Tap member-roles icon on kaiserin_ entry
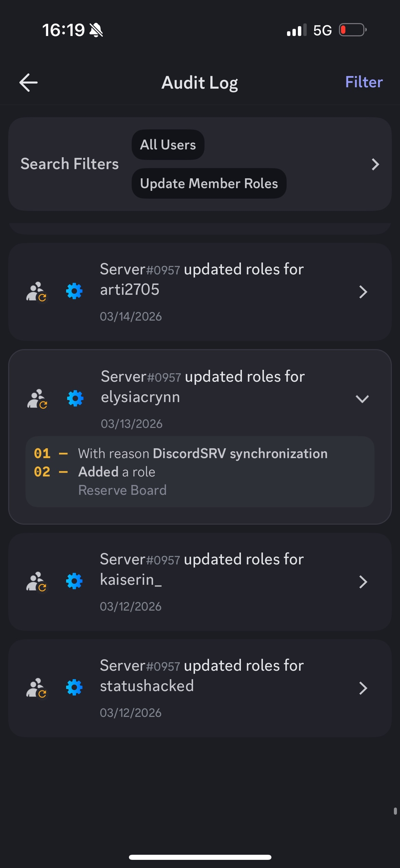400x868 pixels. (36, 582)
